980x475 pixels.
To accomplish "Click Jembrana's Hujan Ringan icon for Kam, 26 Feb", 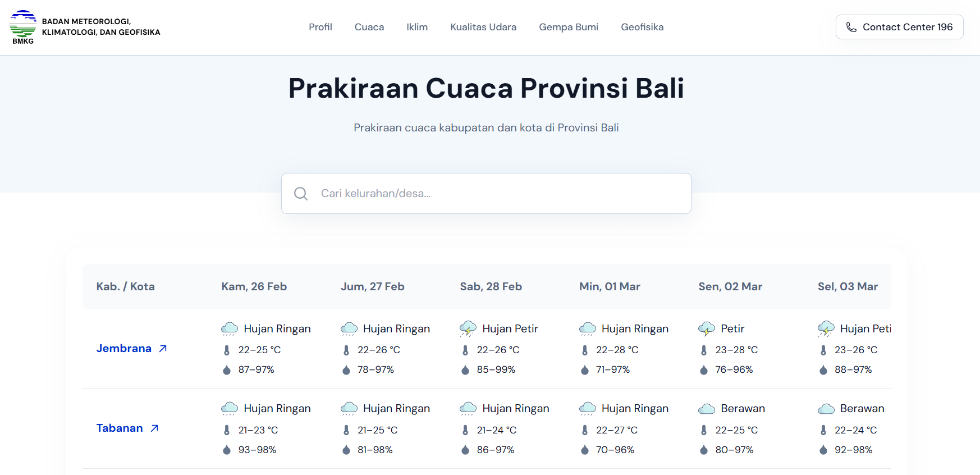I will 229,329.
